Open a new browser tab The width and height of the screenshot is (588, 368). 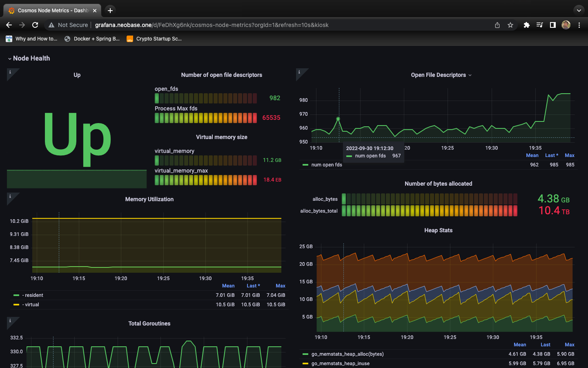110,11
